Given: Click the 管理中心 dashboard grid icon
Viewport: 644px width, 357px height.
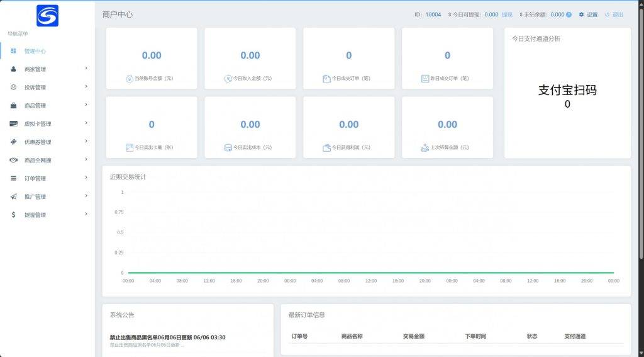Looking at the screenshot, I should coord(13,51).
